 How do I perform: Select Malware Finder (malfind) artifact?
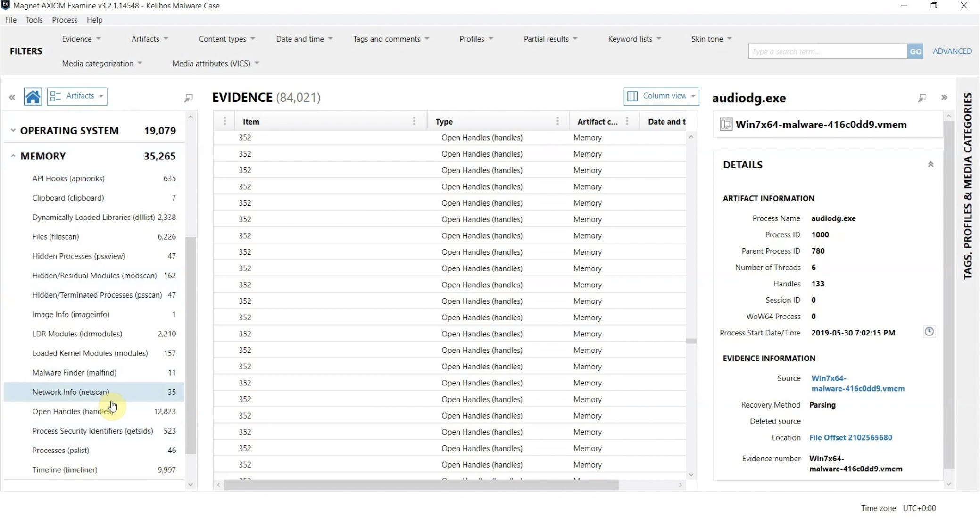(x=94, y=372)
